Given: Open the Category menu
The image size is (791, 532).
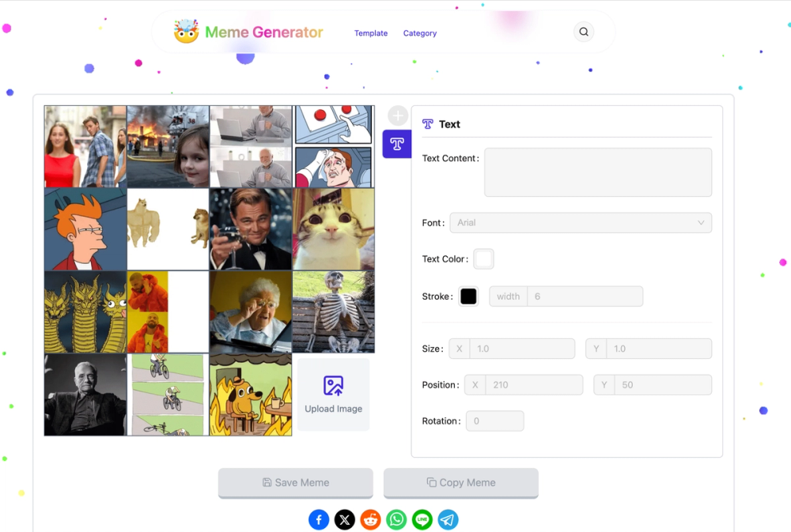Looking at the screenshot, I should click(x=420, y=33).
